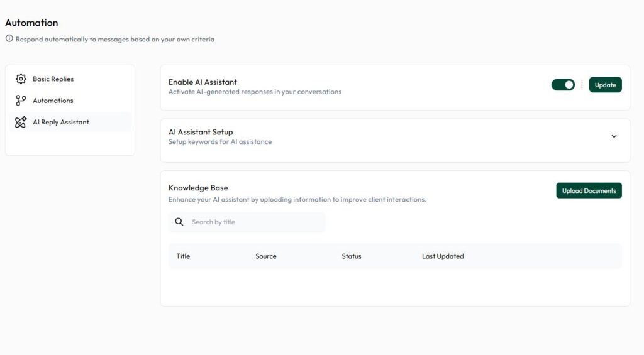Open the Basic Replies section
This screenshot has width=644, height=355.
[x=70, y=79]
